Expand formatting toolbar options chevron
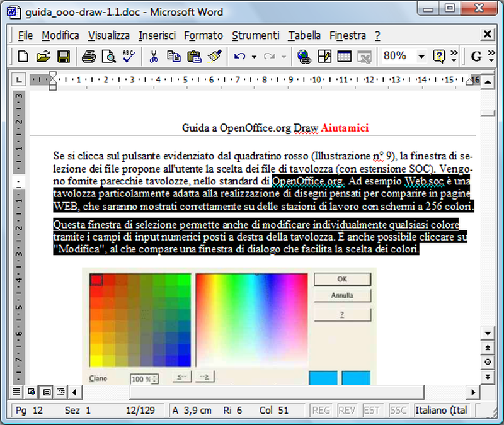 [491, 56]
